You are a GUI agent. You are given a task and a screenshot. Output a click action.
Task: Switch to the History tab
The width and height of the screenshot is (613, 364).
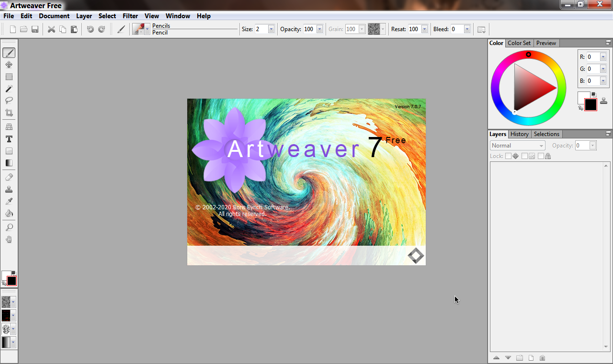click(x=520, y=134)
